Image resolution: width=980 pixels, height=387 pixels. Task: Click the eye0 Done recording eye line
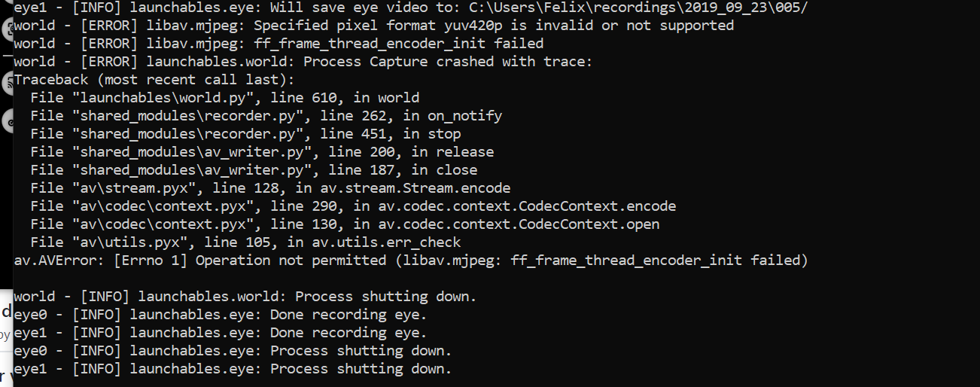221,315
